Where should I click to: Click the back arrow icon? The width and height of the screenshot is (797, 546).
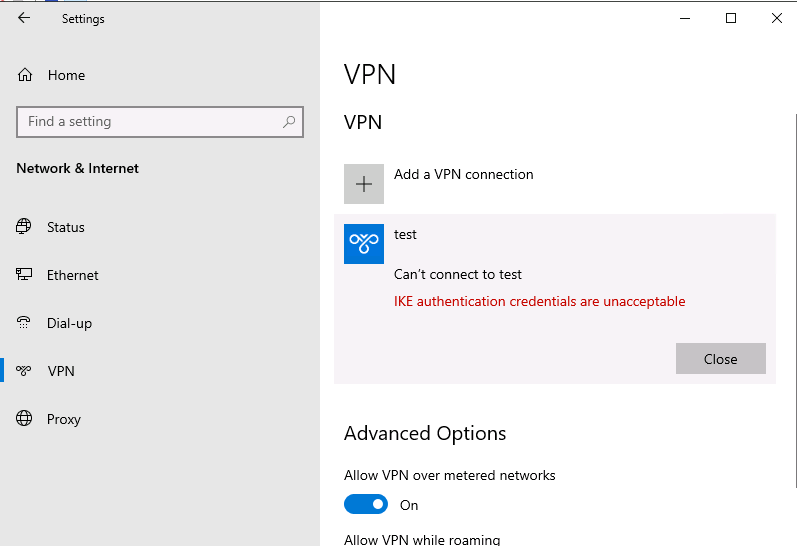(24, 18)
